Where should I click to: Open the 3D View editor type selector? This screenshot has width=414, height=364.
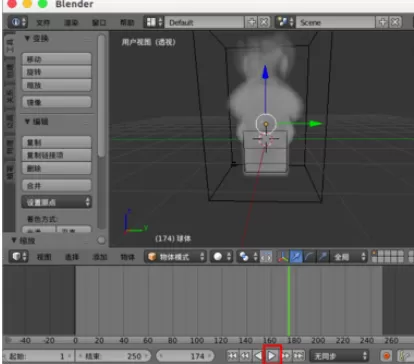pos(18,256)
